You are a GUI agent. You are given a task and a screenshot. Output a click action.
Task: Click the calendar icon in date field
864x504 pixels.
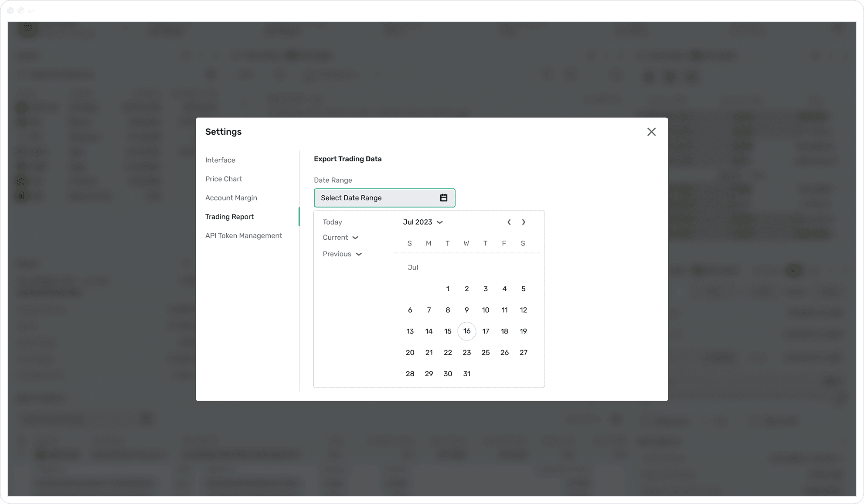point(443,198)
